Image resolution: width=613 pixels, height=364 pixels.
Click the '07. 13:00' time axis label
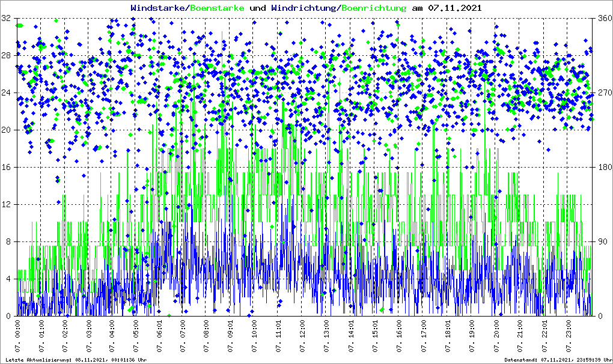point(326,336)
